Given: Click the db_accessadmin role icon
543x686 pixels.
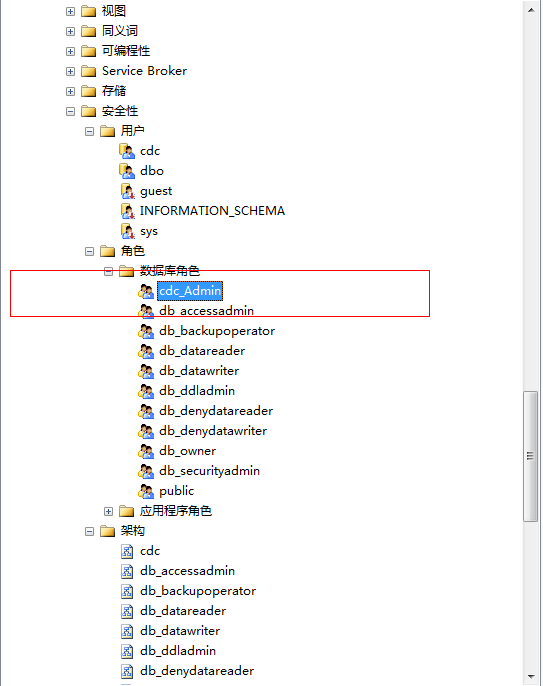Looking at the screenshot, I should pos(146,312).
